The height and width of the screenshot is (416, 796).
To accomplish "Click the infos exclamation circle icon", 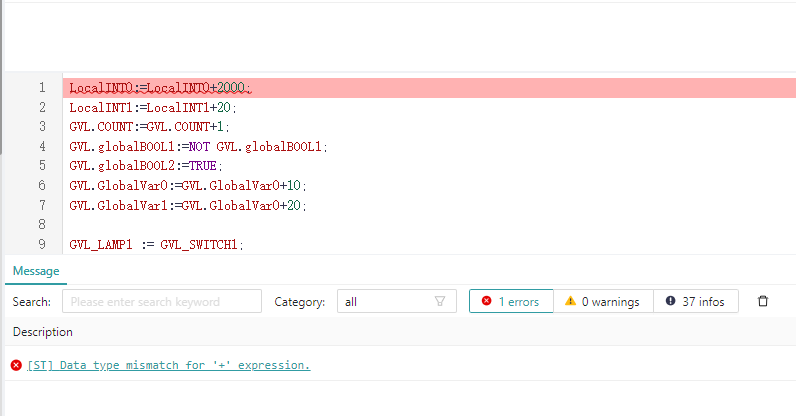I will [x=671, y=301].
